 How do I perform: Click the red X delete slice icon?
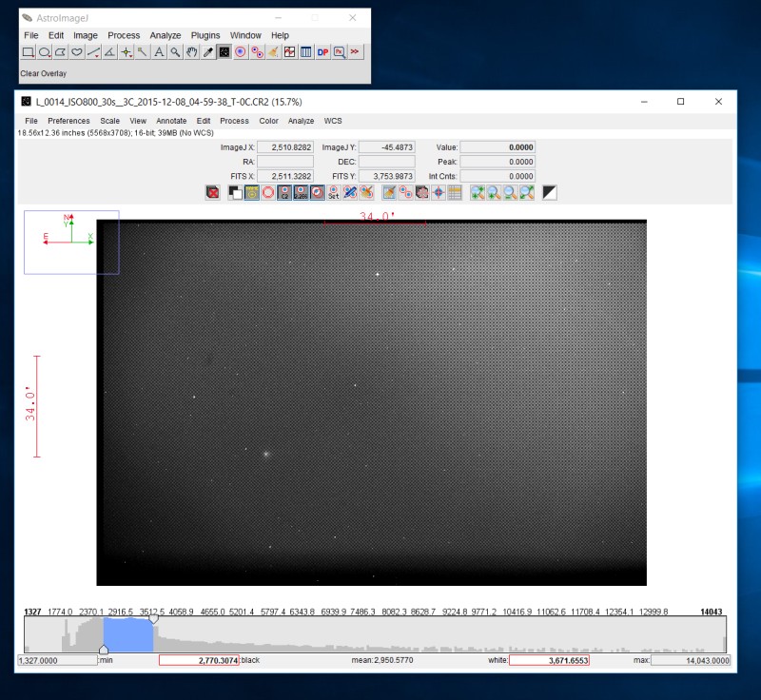tap(213, 192)
